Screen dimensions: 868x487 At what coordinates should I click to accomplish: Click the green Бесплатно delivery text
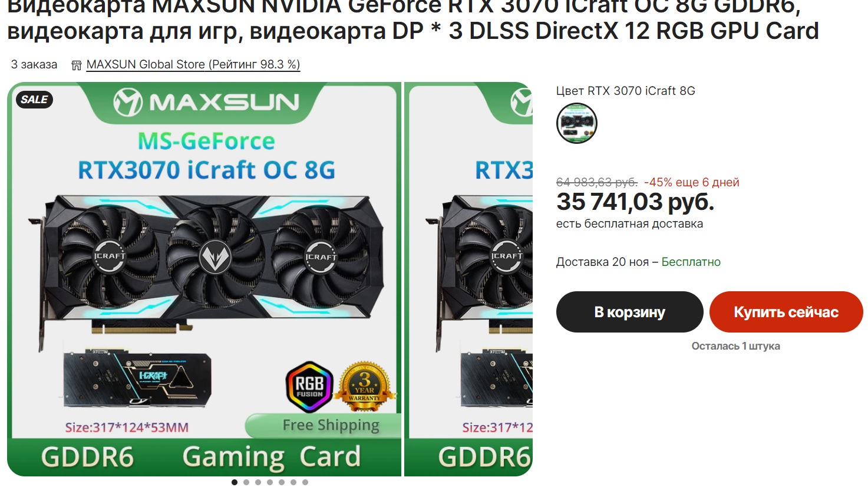691,262
